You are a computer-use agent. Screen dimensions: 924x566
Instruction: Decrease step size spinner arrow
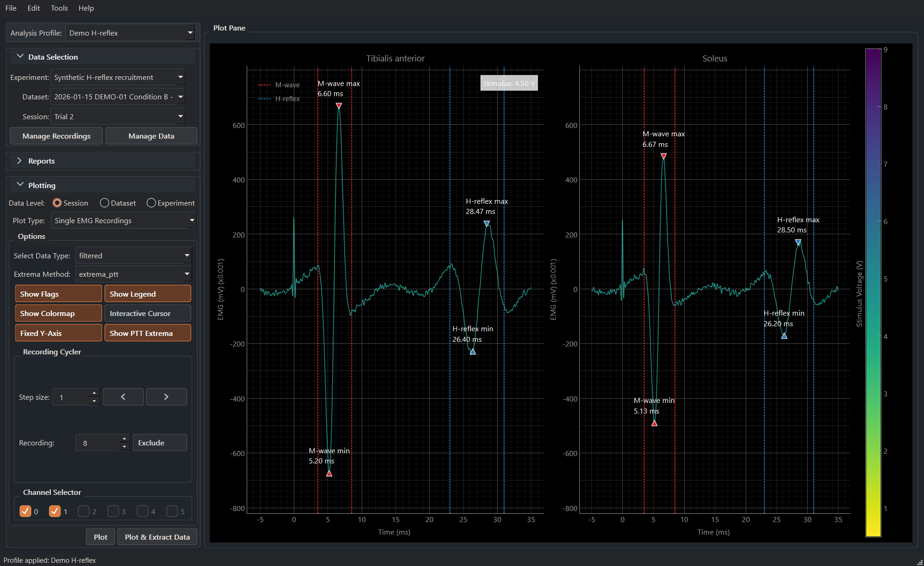point(94,401)
